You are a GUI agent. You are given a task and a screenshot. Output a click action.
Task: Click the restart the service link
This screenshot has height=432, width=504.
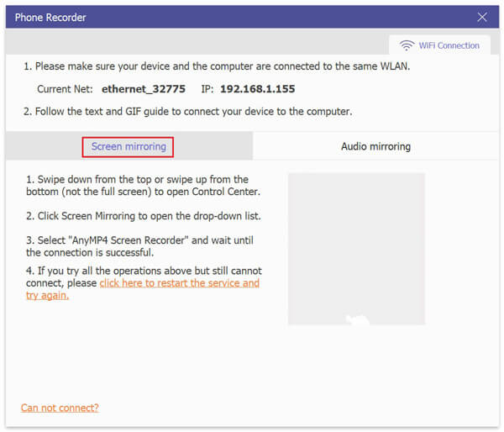[178, 283]
